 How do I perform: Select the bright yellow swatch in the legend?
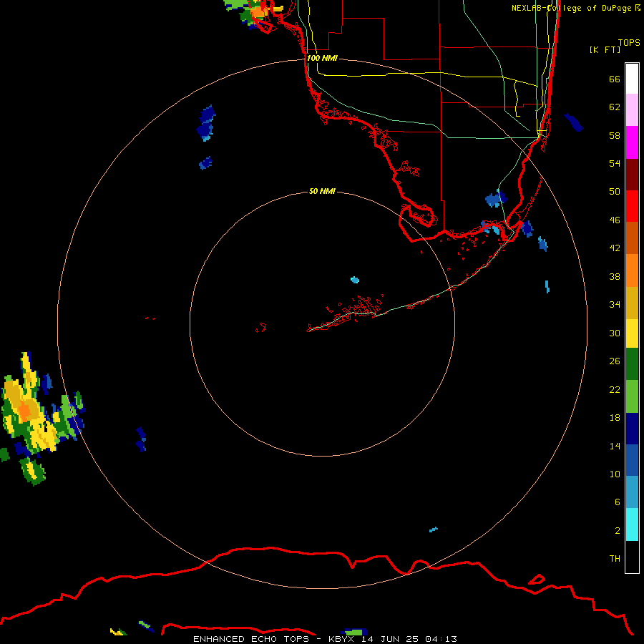tap(632, 333)
